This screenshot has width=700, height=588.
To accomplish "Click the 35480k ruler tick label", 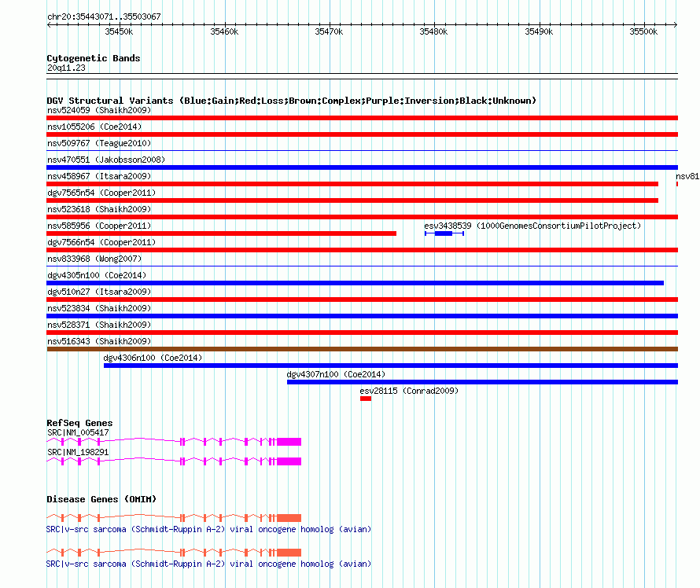I will (433, 31).
